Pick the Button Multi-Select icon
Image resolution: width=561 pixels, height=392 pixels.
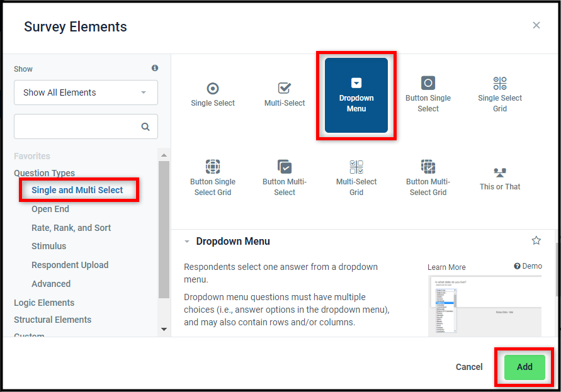(285, 167)
